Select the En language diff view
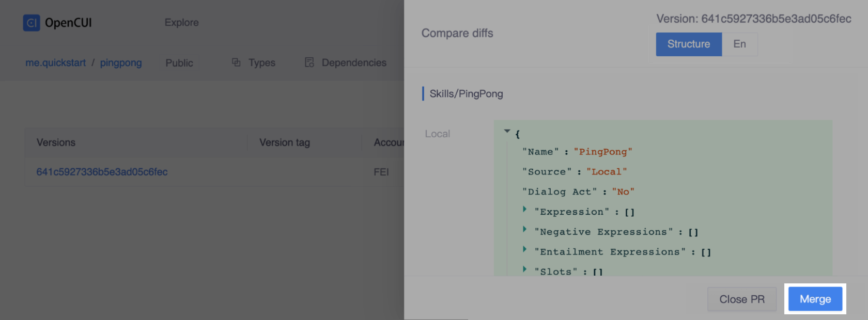868x320 pixels. 739,44
